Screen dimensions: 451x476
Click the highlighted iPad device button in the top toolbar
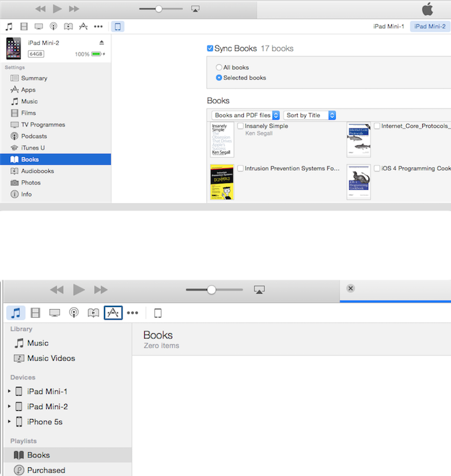[118, 26]
